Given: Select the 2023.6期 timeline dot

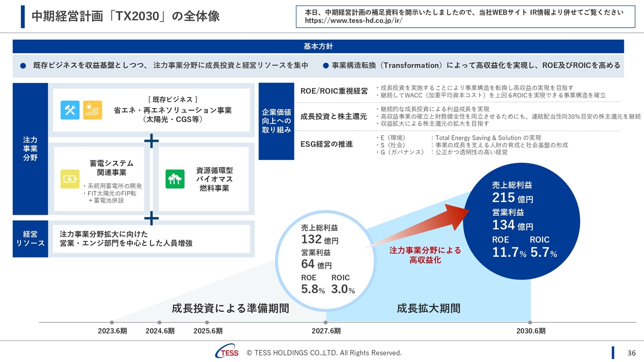Looking at the screenshot, I should point(112,322).
